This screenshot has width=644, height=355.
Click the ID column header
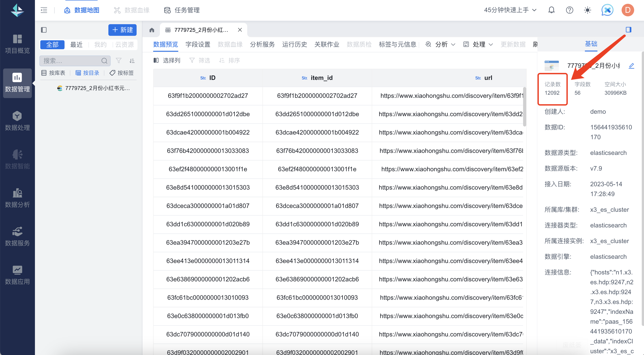[x=208, y=78]
